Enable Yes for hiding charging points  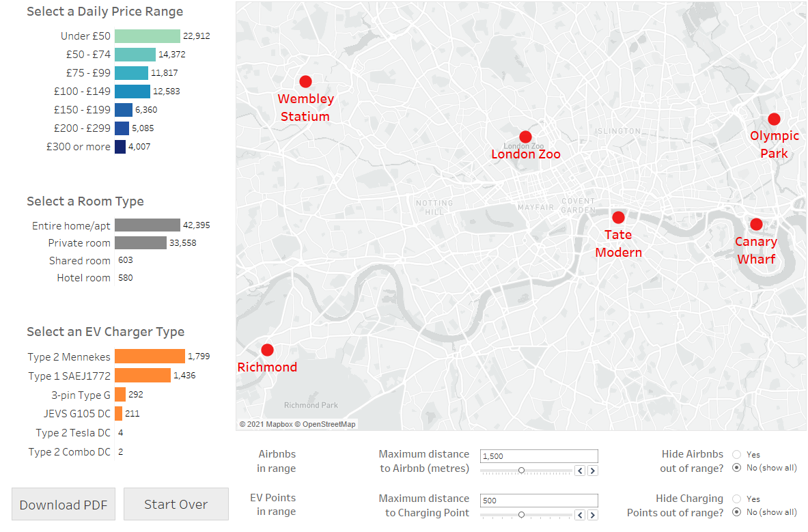click(x=736, y=499)
